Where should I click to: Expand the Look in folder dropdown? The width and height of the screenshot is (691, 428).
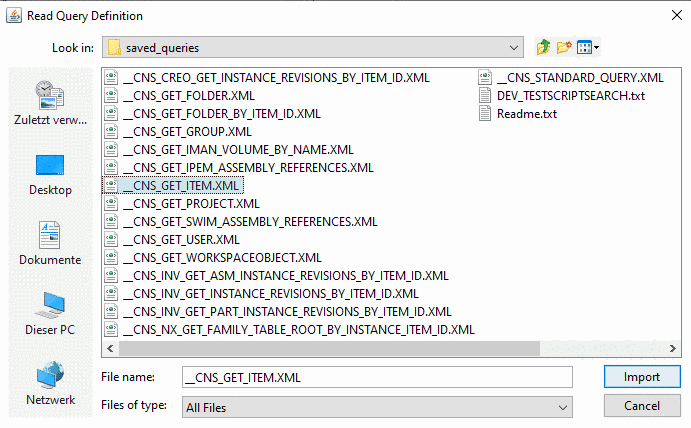click(x=515, y=48)
